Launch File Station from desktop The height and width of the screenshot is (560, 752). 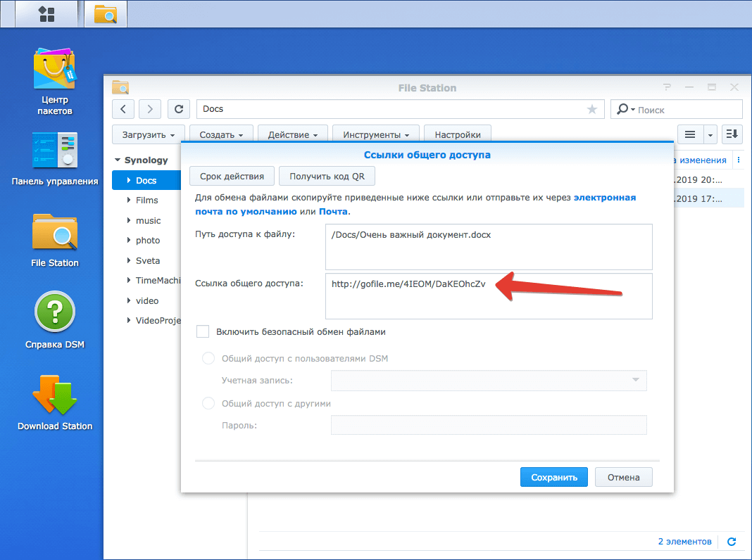[x=55, y=232]
